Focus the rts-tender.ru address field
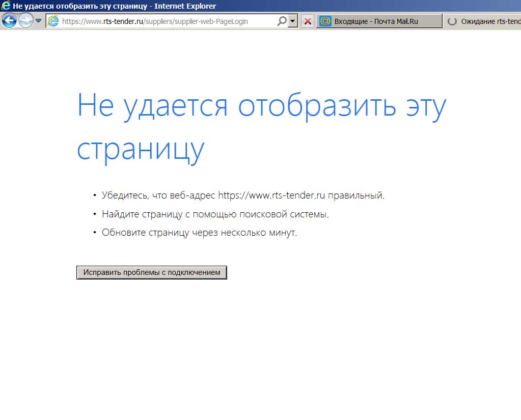This screenshot has width=521, height=420. point(163,21)
